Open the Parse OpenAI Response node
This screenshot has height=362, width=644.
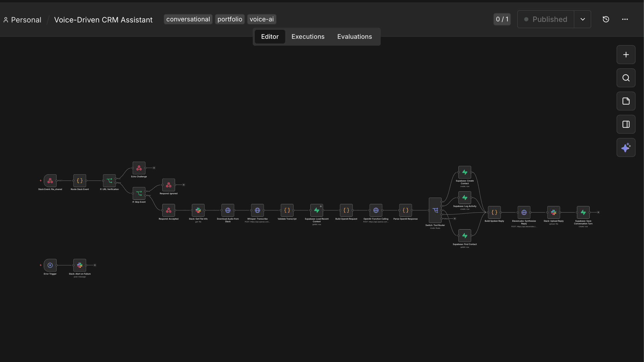(x=405, y=210)
